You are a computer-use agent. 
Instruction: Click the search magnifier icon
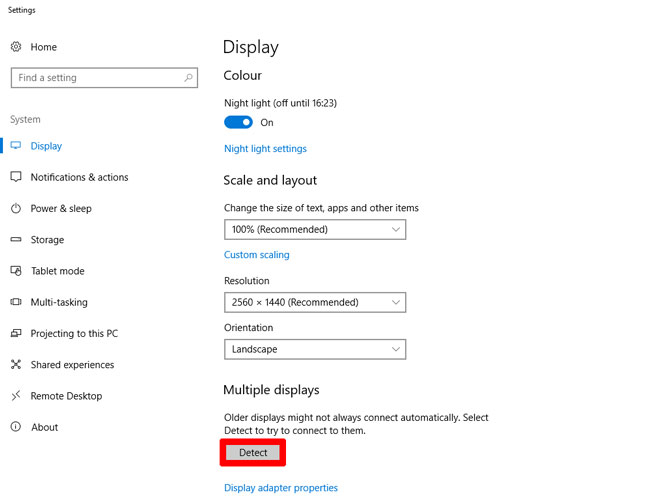(x=189, y=78)
